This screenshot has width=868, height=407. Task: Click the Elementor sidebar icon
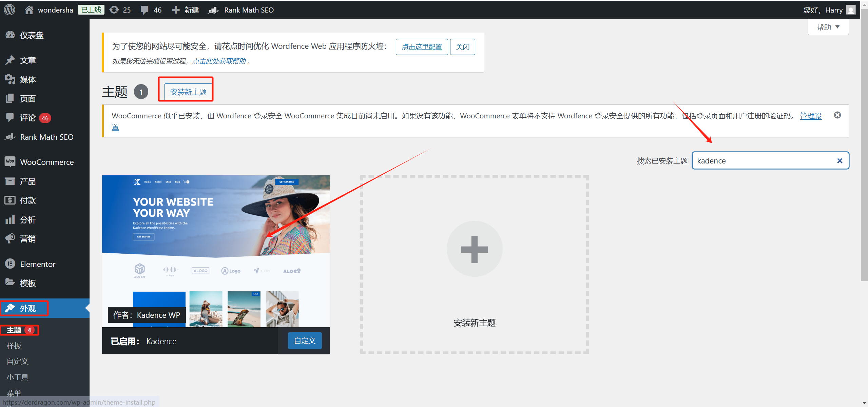10,264
